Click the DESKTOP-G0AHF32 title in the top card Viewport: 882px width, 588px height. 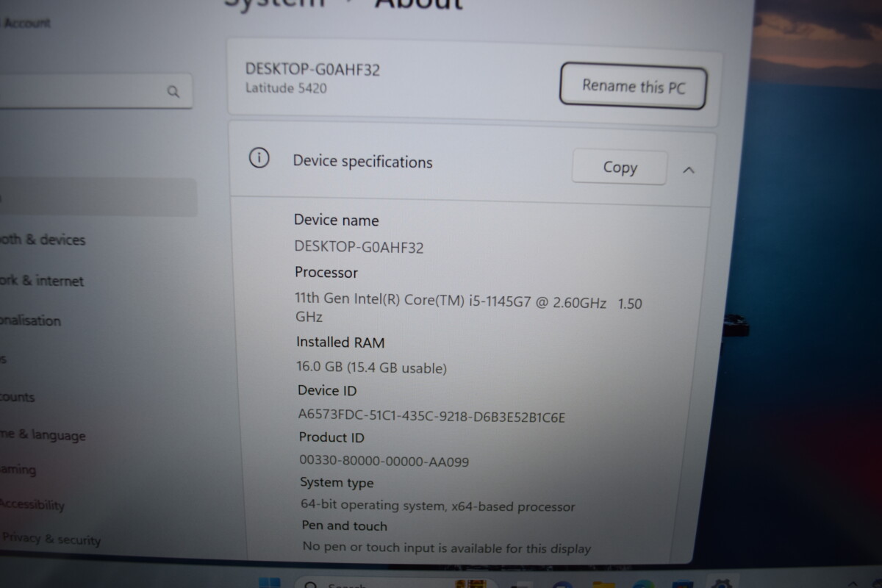click(312, 69)
